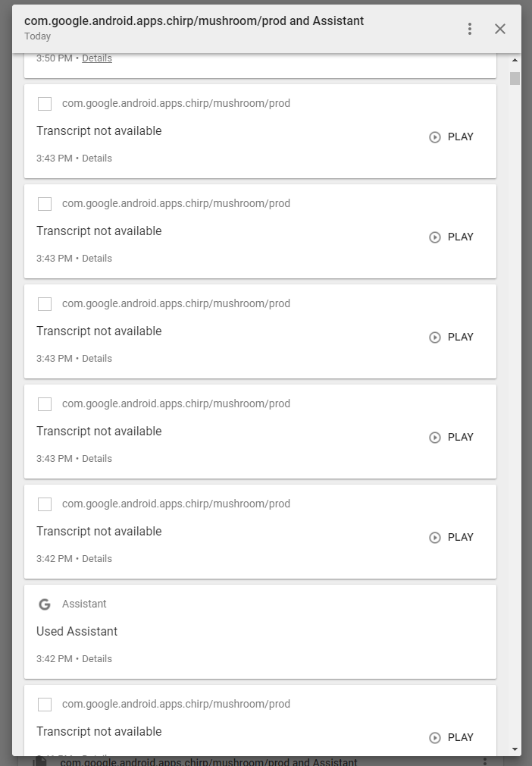Click the three-dot icon on the background activity row
The width and height of the screenshot is (532, 766).
point(483,761)
